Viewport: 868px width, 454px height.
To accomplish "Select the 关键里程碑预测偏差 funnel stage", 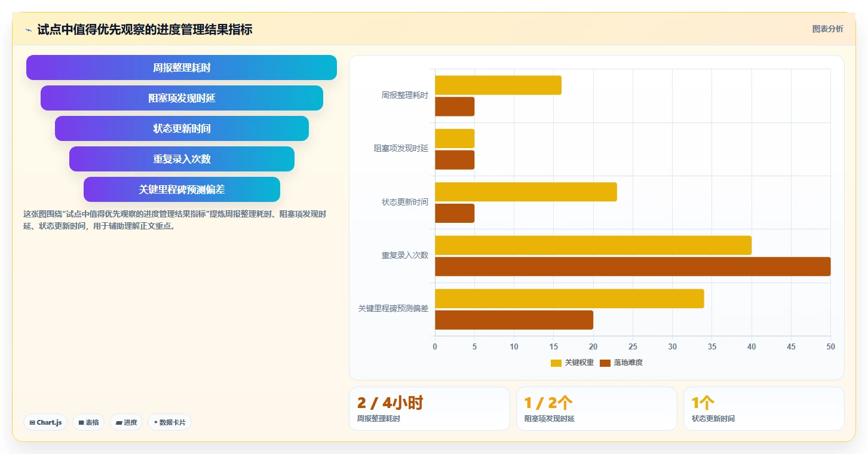I will click(182, 189).
